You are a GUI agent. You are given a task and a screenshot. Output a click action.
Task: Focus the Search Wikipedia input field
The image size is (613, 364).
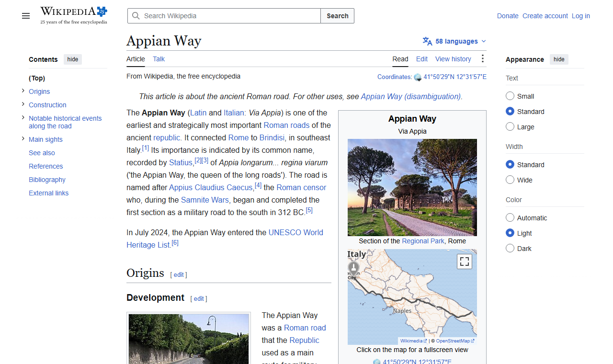(224, 16)
